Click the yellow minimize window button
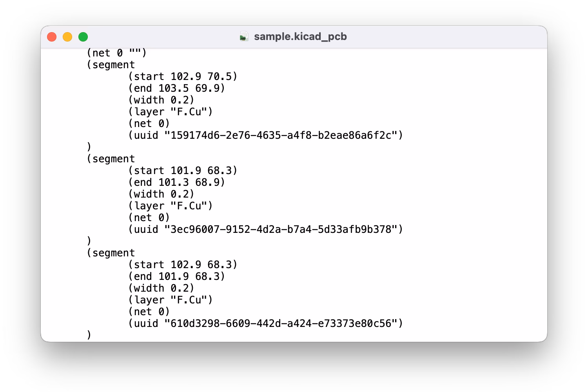This screenshot has width=588, height=392. (x=67, y=37)
